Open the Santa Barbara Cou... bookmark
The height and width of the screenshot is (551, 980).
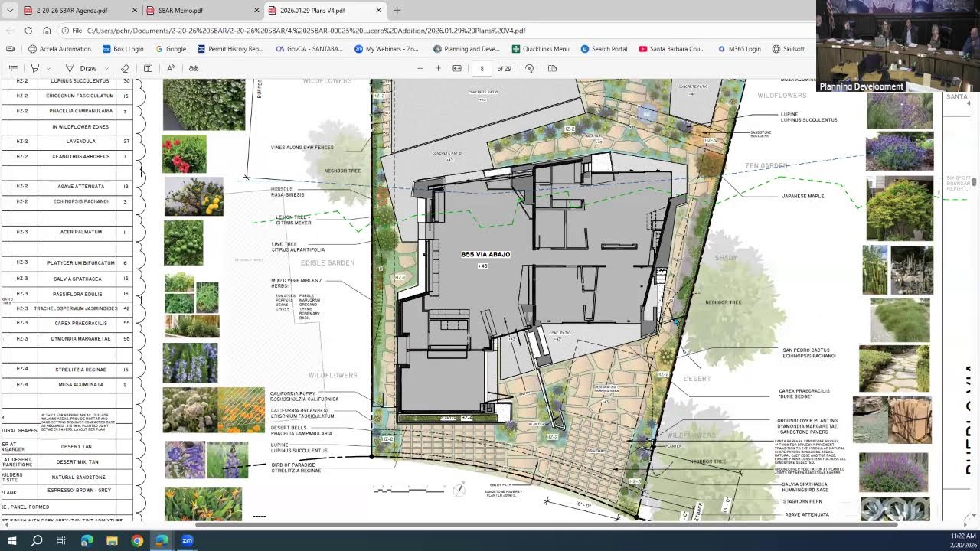coord(671,49)
